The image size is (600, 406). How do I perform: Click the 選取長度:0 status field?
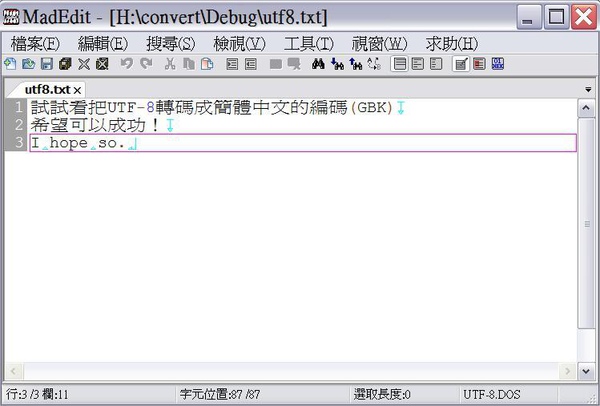pos(405,394)
